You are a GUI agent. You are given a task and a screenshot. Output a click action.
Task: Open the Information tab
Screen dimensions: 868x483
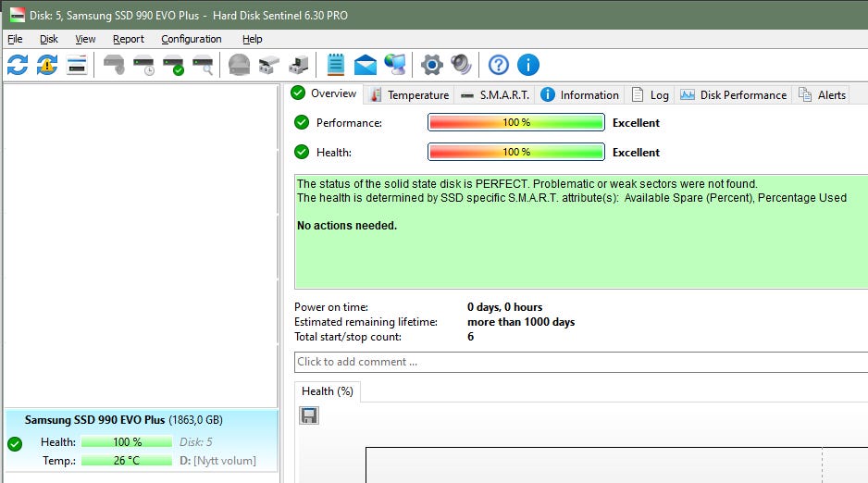click(579, 95)
